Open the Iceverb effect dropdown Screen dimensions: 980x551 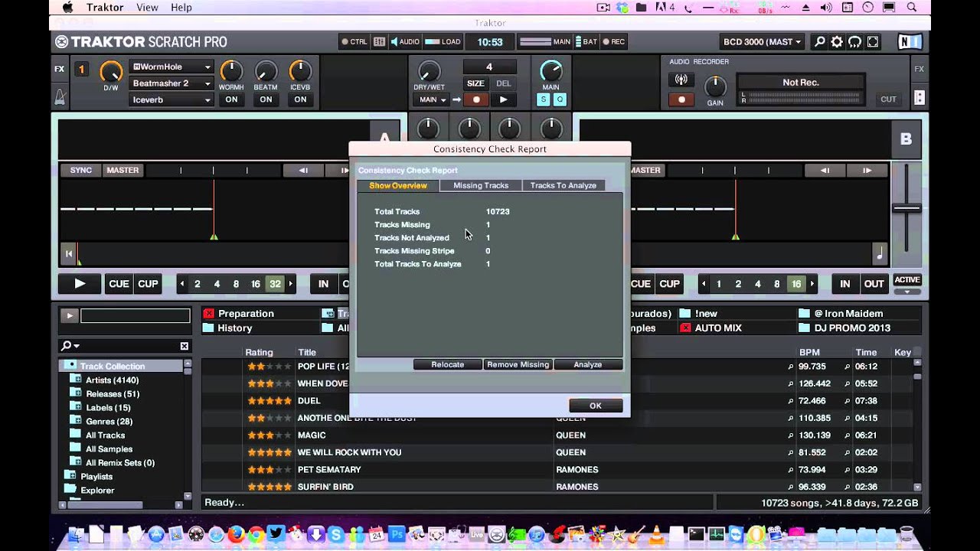[x=171, y=99]
